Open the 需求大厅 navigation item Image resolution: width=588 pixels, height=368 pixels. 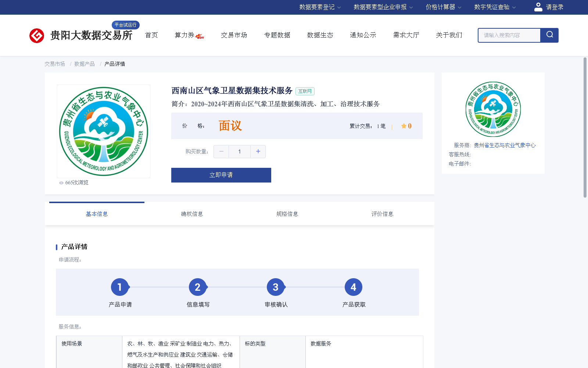pos(406,35)
